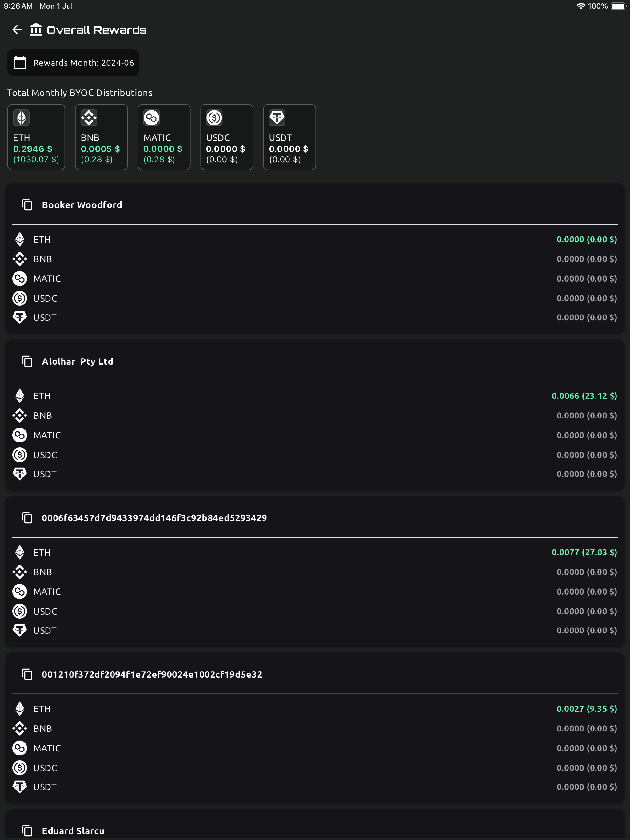630x840 pixels.
Task: Copy the Alolhar Pty Ltd name
Action: [x=27, y=362]
